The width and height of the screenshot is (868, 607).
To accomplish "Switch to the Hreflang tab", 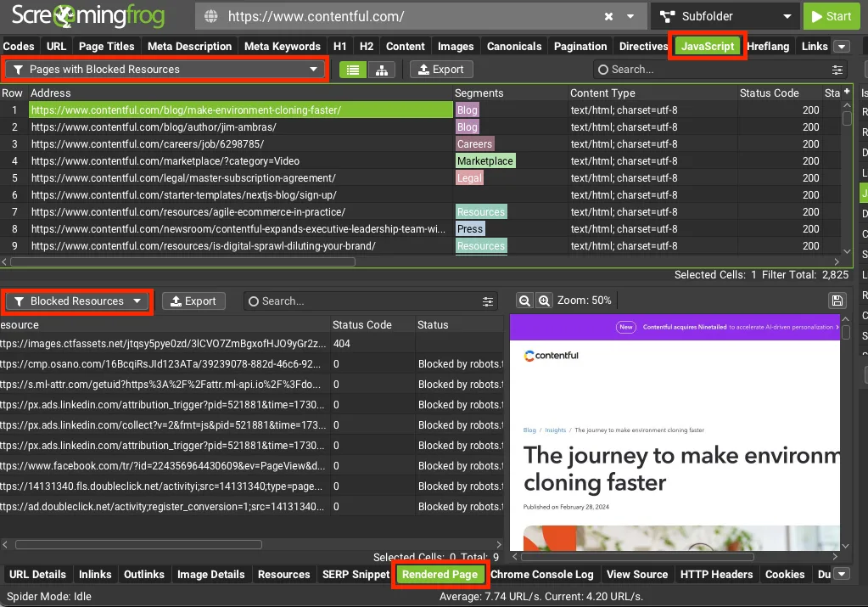I will click(768, 47).
